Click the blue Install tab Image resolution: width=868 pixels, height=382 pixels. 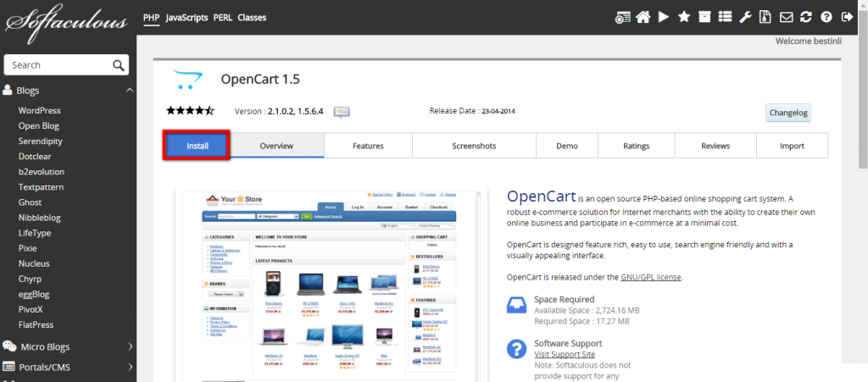[x=197, y=146]
